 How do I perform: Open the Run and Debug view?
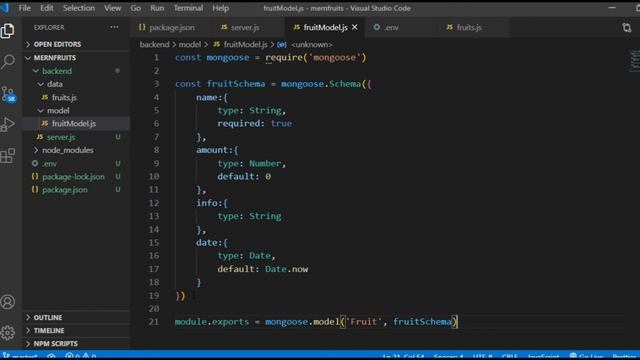pos(8,124)
